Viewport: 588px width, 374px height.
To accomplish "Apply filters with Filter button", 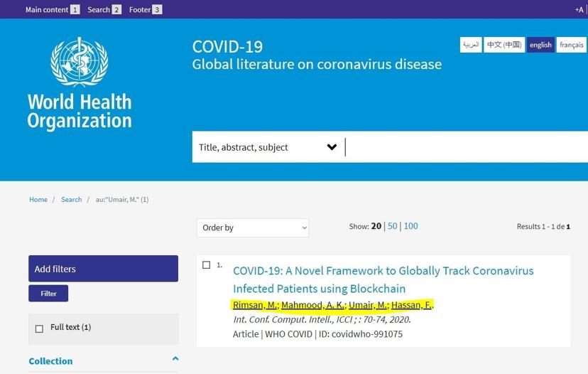I will click(x=48, y=293).
